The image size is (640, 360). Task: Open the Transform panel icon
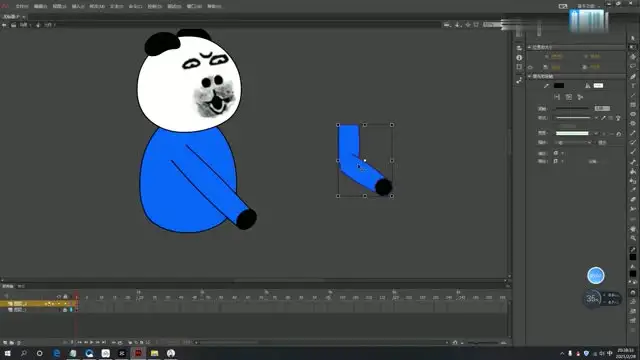(519, 67)
